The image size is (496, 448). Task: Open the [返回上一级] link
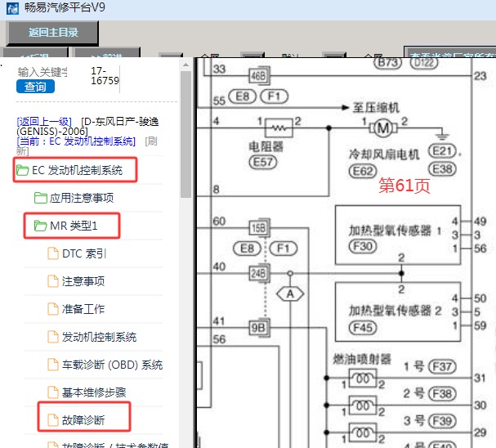coord(44,122)
